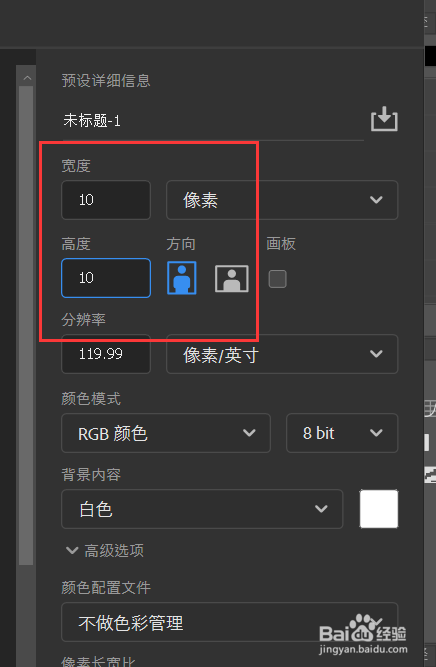Click the 未标题-1 document name field
The image size is (436, 667).
coord(213,121)
